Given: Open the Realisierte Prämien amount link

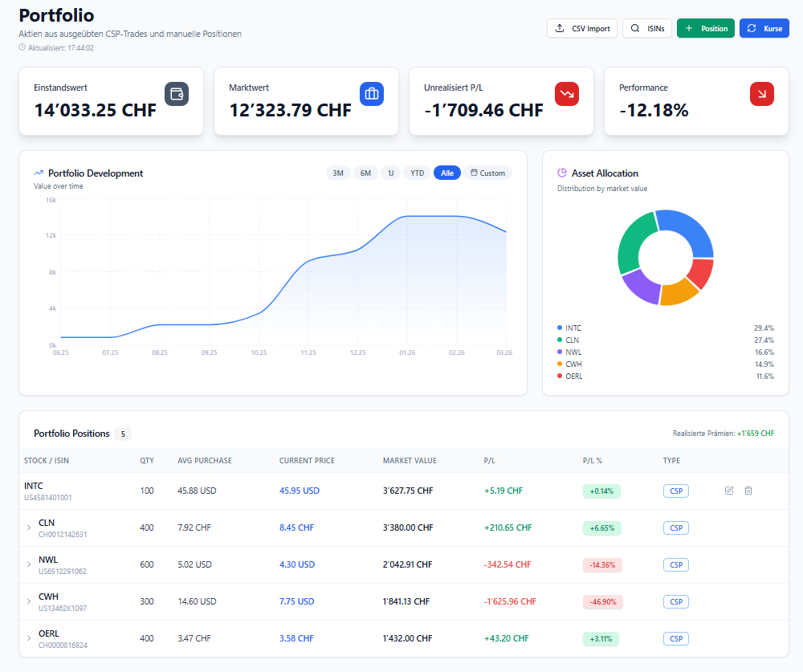Looking at the screenshot, I should tap(755, 433).
